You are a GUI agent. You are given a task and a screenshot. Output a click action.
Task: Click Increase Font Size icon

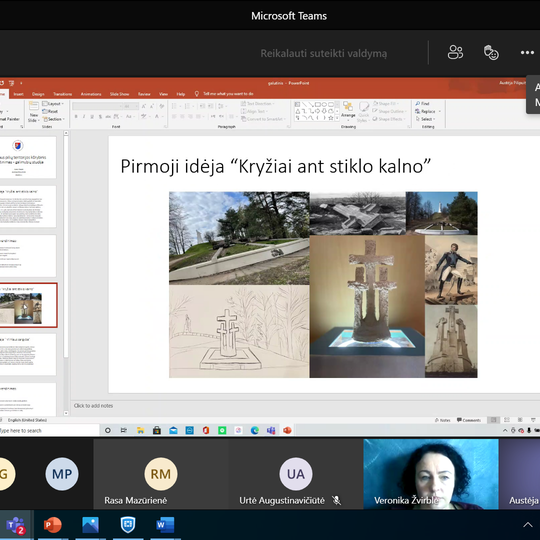tap(144, 106)
